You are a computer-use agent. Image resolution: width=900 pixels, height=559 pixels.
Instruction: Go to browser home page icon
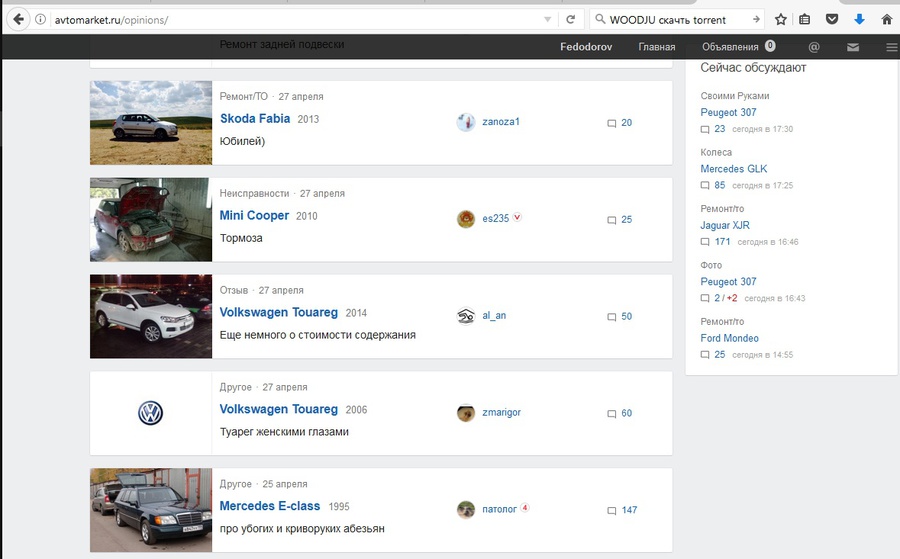887,20
